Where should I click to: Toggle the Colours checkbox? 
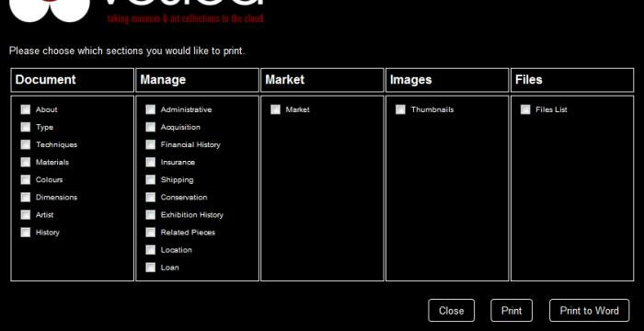tap(26, 180)
